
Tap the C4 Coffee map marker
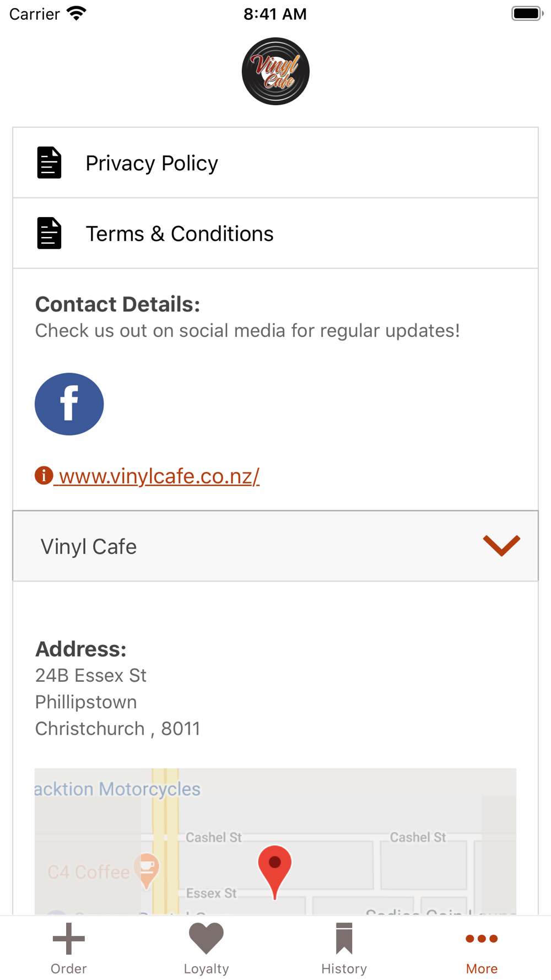147,869
